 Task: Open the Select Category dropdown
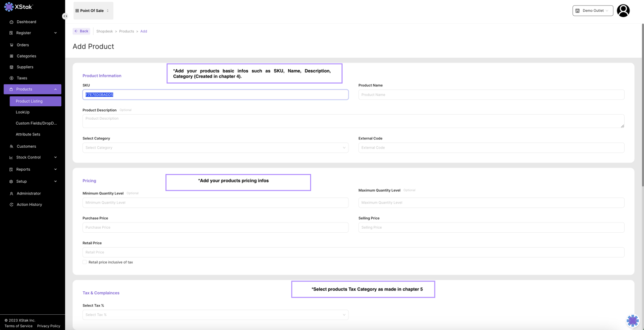pyautogui.click(x=215, y=148)
